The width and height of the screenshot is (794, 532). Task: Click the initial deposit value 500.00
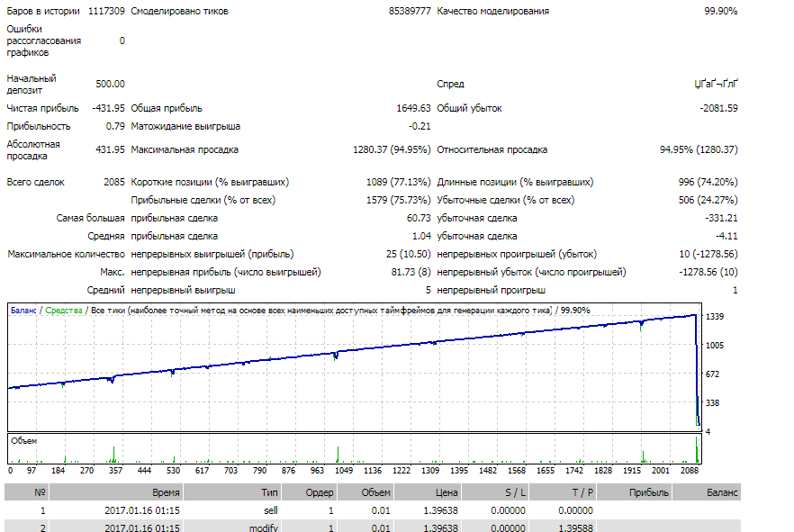[111, 84]
